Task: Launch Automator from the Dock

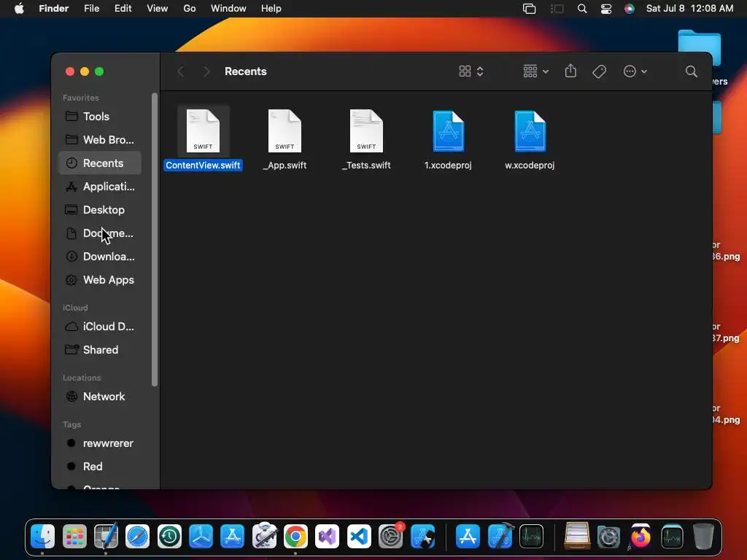Action: (x=264, y=536)
